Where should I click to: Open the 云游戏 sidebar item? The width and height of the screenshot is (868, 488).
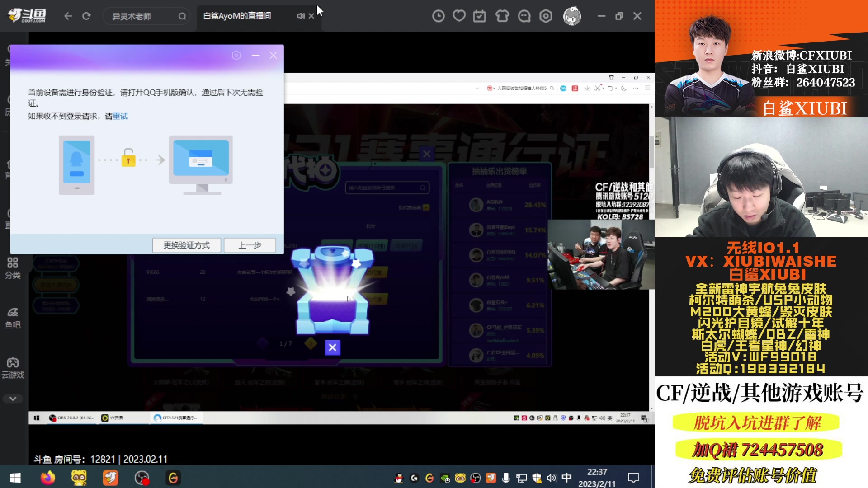coord(13,368)
